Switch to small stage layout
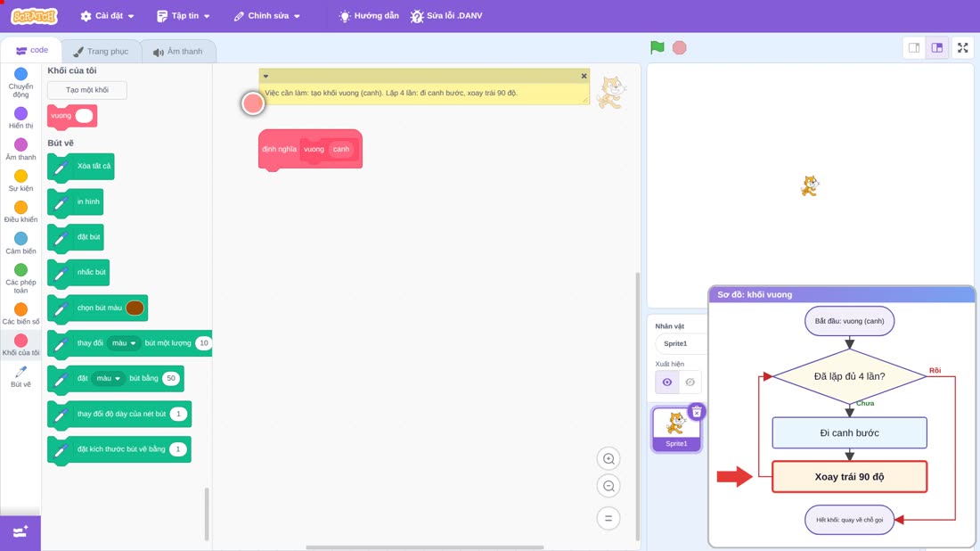The height and width of the screenshot is (551, 980). 914,47
